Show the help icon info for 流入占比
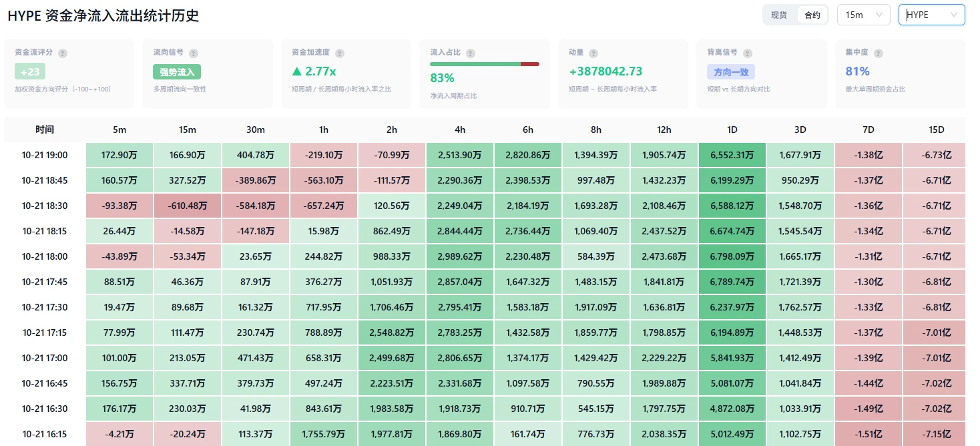 tap(471, 53)
